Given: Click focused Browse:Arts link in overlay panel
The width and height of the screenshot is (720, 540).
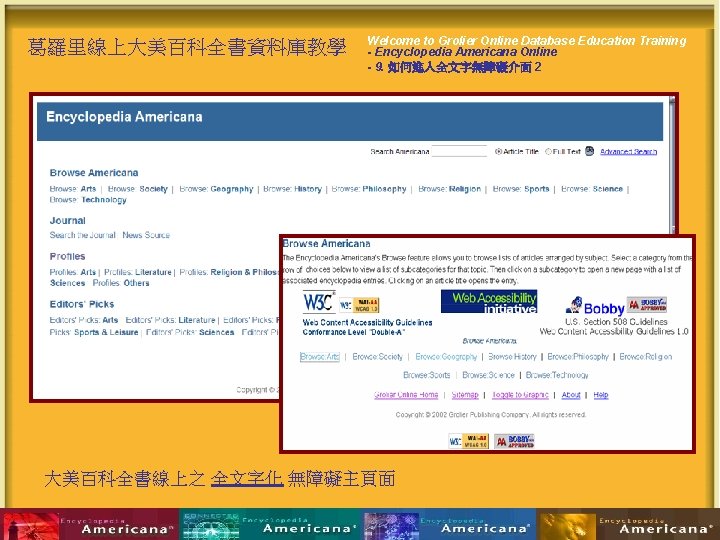Looking at the screenshot, I should (x=320, y=357).
